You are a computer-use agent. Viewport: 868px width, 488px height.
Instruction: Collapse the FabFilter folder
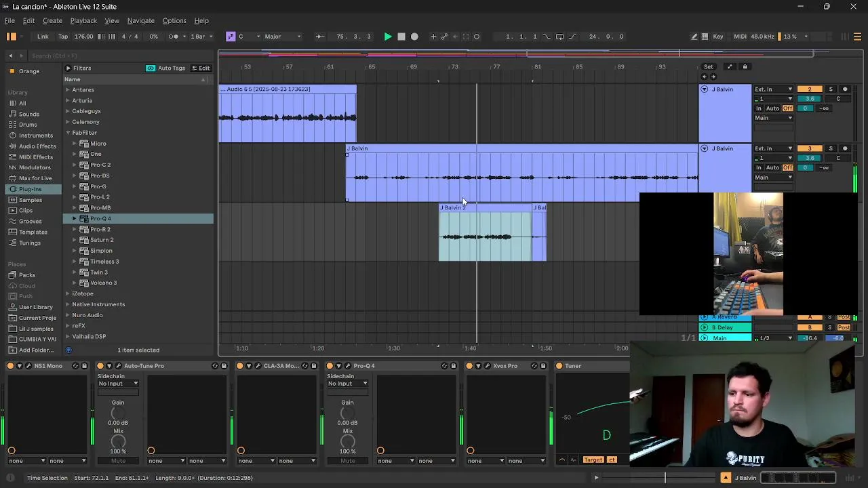[x=68, y=133]
